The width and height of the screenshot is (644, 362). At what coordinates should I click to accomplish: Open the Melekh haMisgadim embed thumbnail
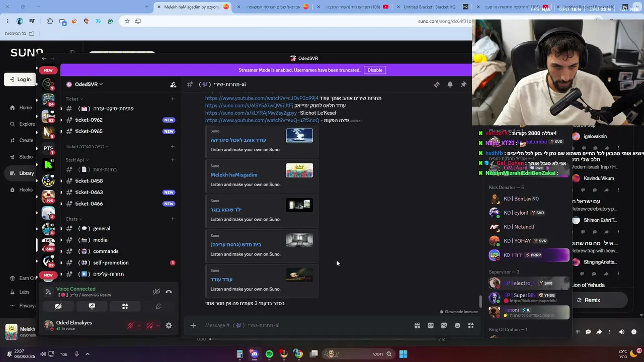tap(299, 170)
